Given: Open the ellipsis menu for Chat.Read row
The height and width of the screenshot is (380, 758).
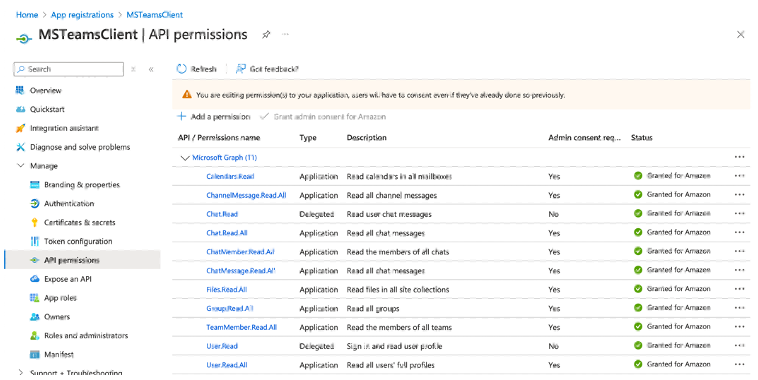Looking at the screenshot, I should coord(739,213).
